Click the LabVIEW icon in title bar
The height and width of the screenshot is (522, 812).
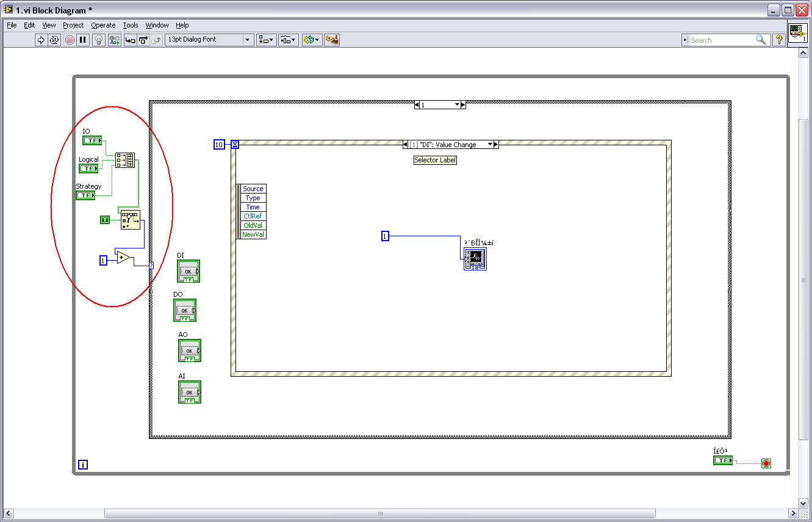[x=9, y=10]
